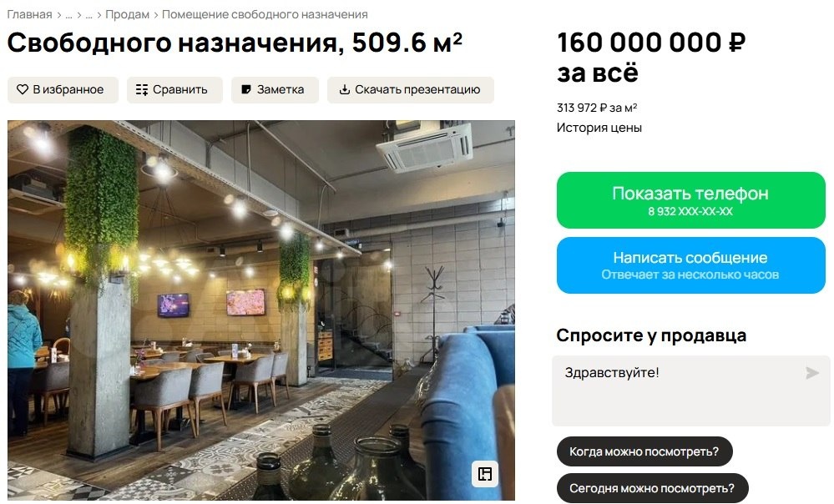Viewport: 834px width, 504px height.
Task: Download the listing via Скачать презентацию
Action: point(411,90)
